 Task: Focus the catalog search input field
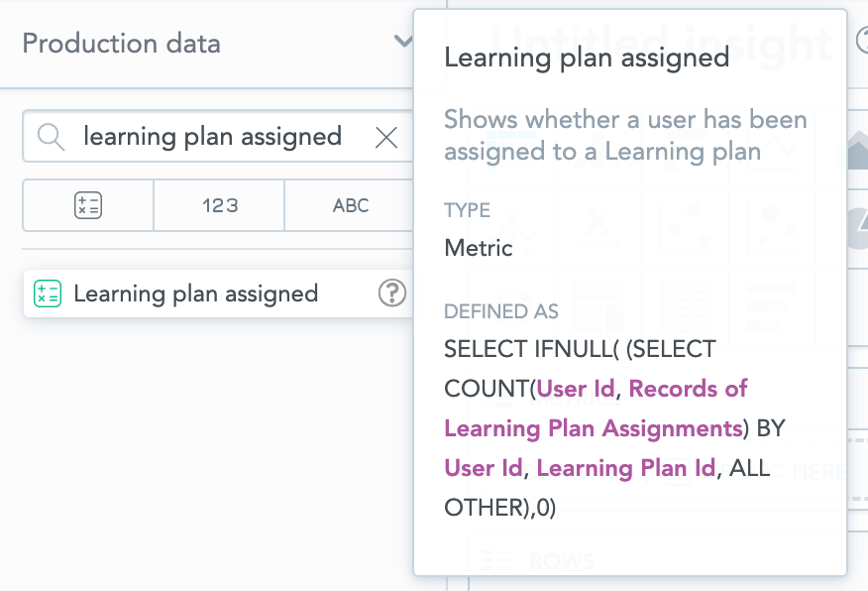tap(212, 137)
